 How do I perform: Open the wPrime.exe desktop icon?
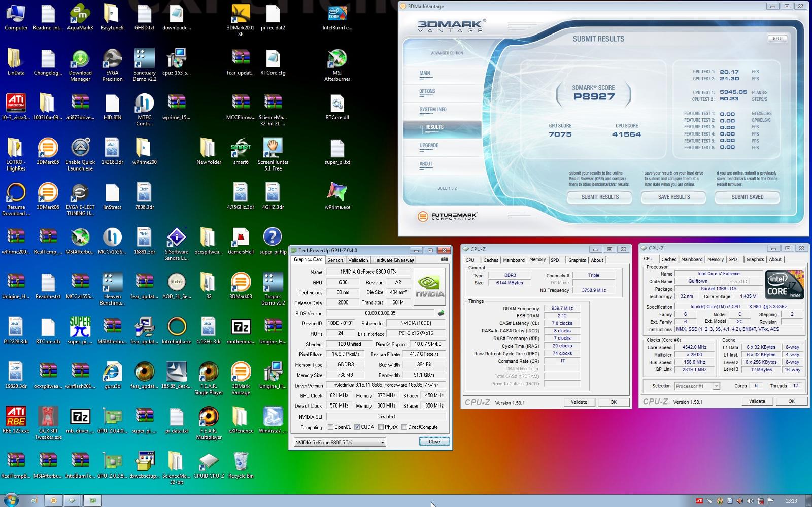pos(337,197)
